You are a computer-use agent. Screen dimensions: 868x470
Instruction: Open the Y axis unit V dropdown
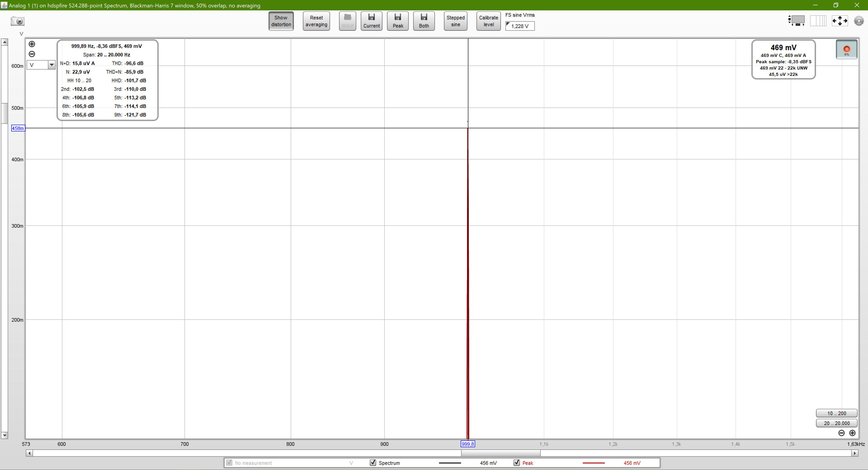[x=51, y=65]
